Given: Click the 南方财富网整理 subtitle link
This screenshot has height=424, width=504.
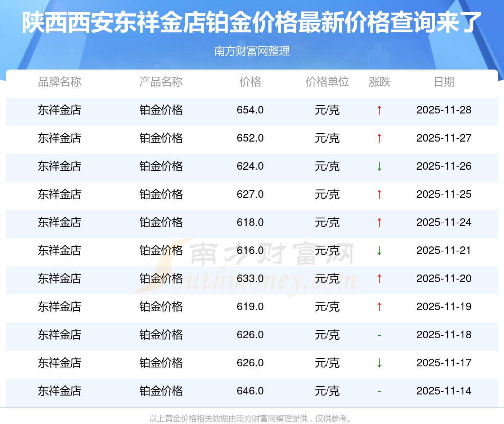Looking at the screenshot, I should pos(252,51).
